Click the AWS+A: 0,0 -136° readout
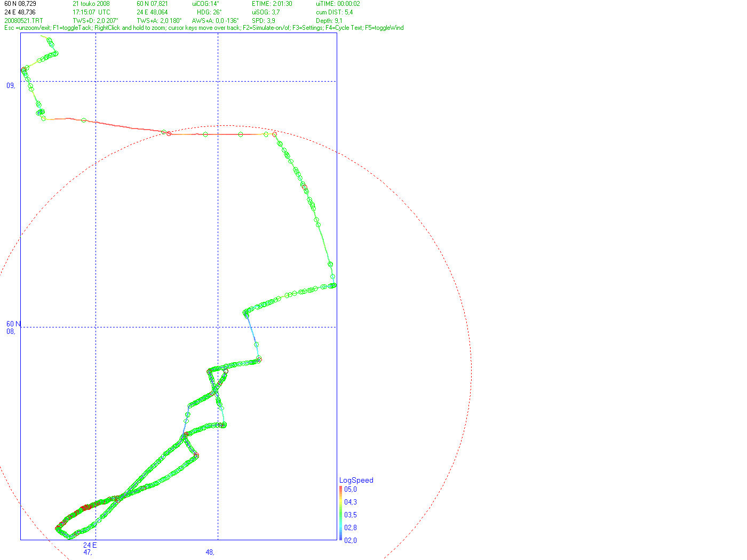The image size is (747, 560). click(215, 21)
